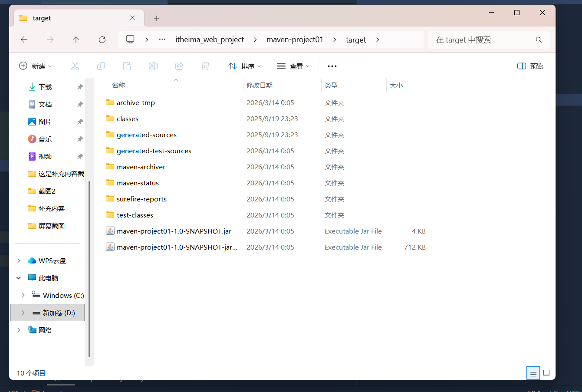
Task: Click target in the breadcrumb path
Action: coord(356,40)
